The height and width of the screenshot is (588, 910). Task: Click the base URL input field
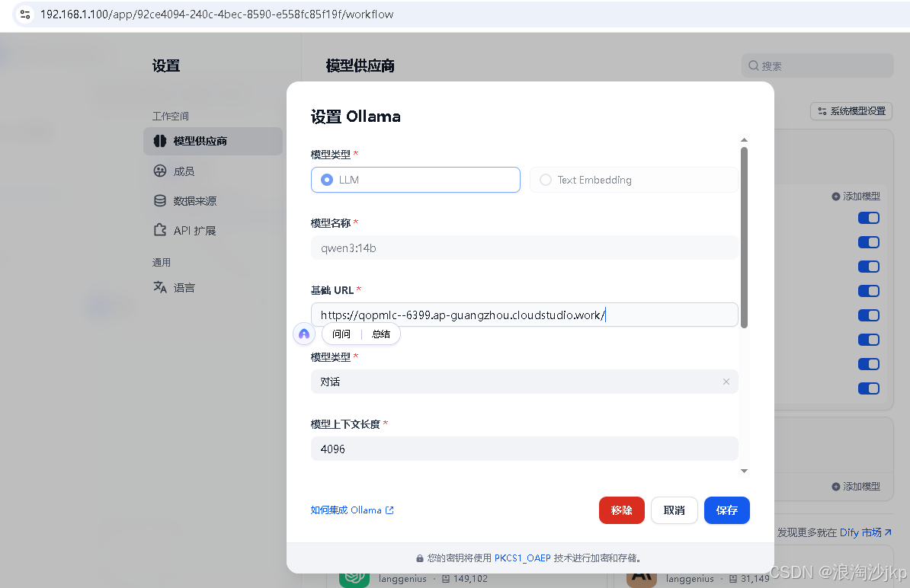click(524, 315)
